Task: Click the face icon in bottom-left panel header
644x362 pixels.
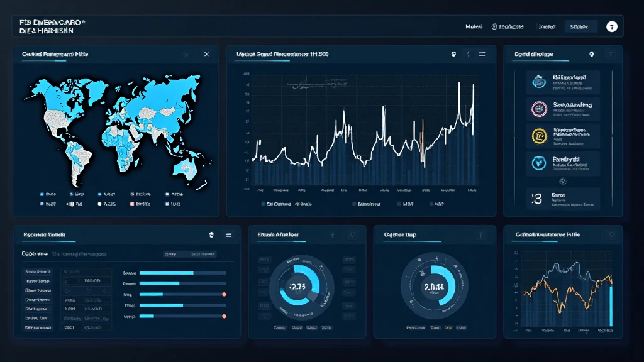Action: click(211, 234)
